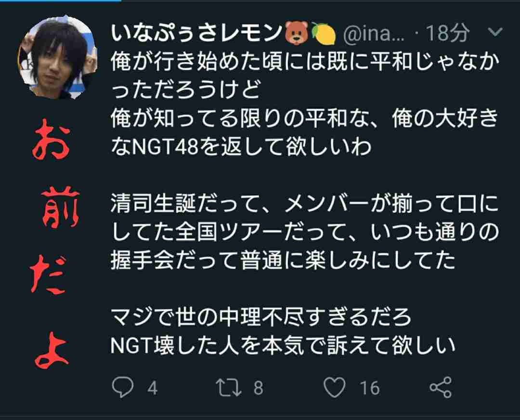Click the NGT48 text in the tweet

pos(165,146)
